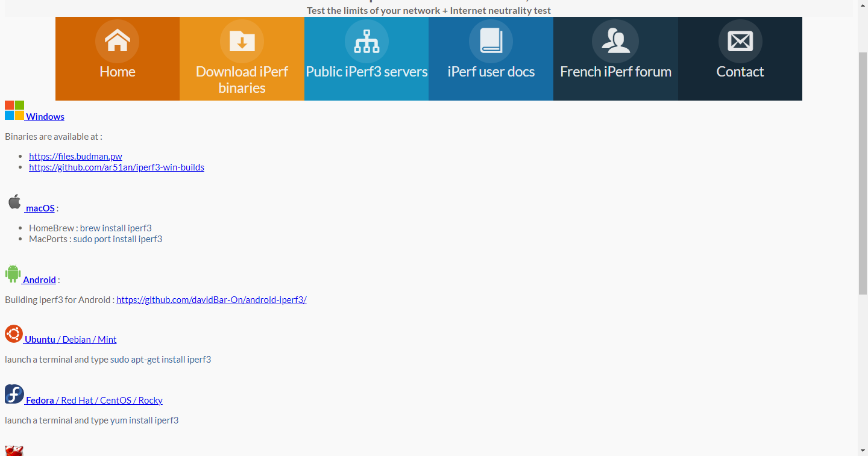Click the Apple macOS logo icon
Image resolution: width=868 pixels, height=456 pixels.
click(x=14, y=202)
